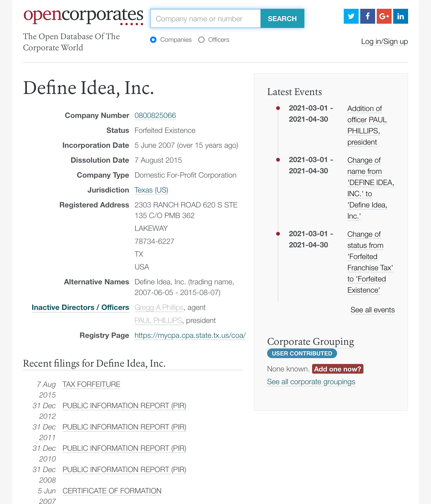Open Log in/Sign up link

pyautogui.click(x=384, y=42)
